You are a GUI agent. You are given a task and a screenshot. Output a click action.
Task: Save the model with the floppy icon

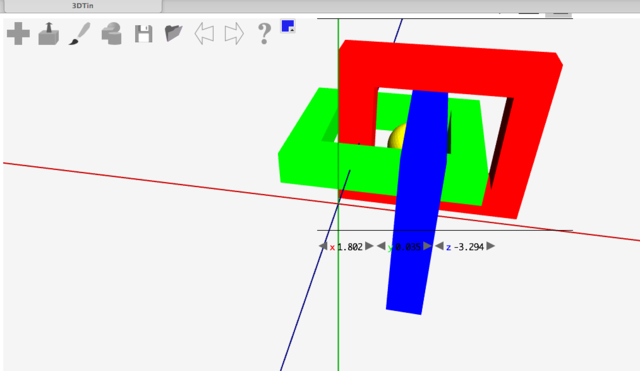(144, 34)
